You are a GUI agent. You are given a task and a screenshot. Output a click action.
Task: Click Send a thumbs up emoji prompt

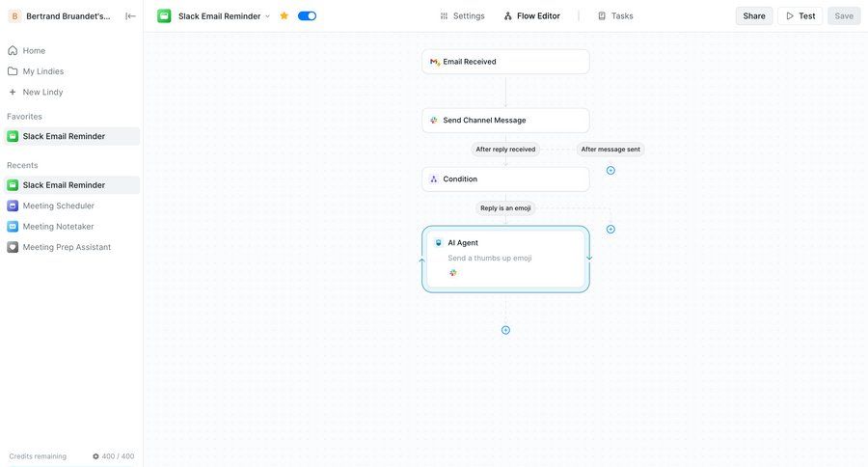point(490,259)
